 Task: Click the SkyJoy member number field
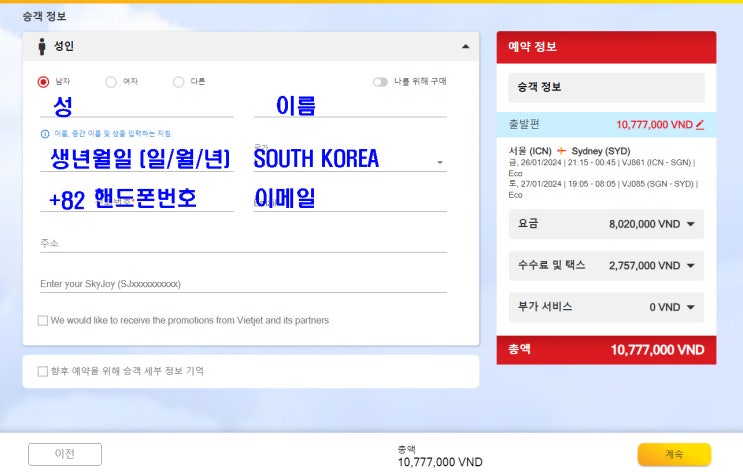coord(244,284)
